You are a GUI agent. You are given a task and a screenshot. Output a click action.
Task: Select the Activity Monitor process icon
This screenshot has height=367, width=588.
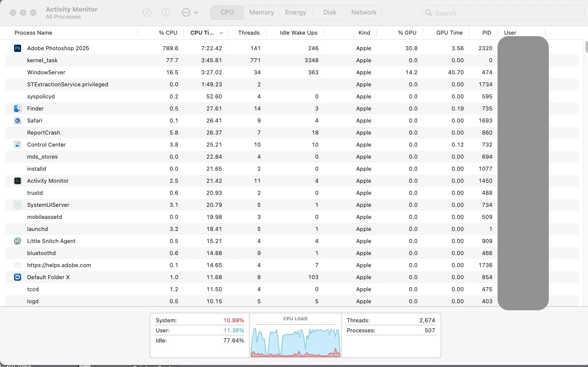pos(17,181)
